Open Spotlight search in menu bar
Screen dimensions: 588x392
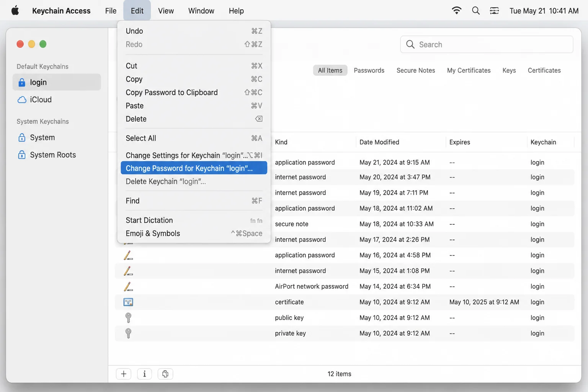pos(476,11)
